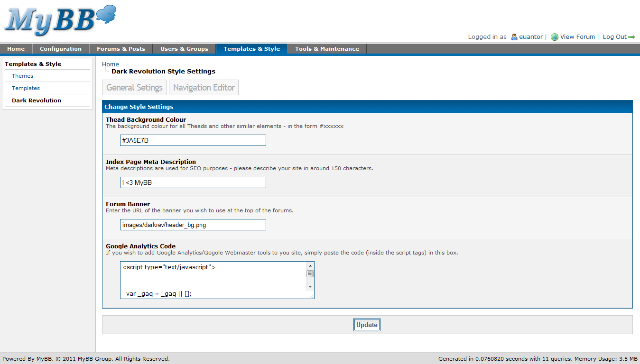Screen dimensions: 640x364
Task: Select the General Settings tab
Action: (x=134, y=88)
